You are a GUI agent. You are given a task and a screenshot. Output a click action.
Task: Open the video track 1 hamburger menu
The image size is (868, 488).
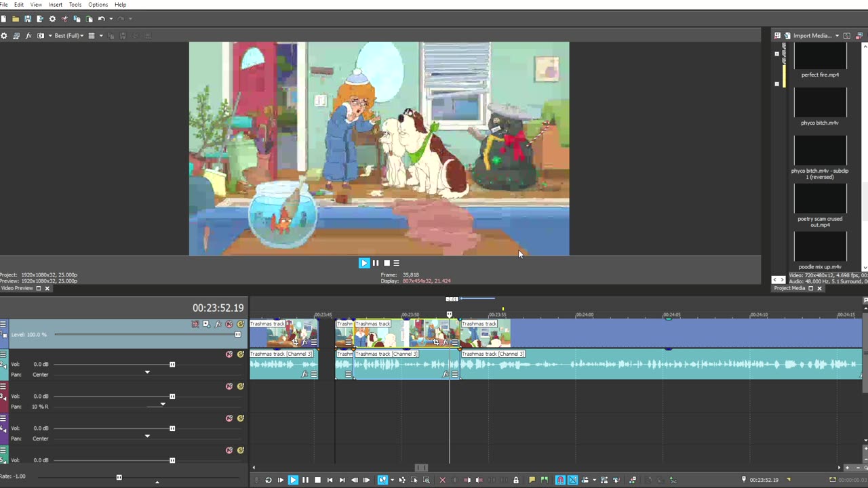coord(3,325)
